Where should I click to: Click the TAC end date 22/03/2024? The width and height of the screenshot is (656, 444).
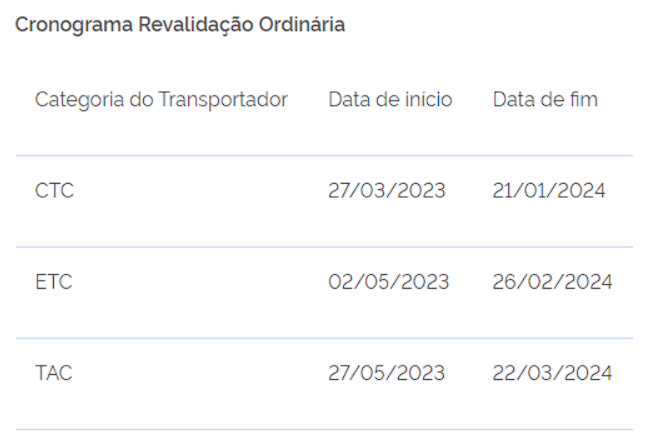pyautogui.click(x=552, y=373)
